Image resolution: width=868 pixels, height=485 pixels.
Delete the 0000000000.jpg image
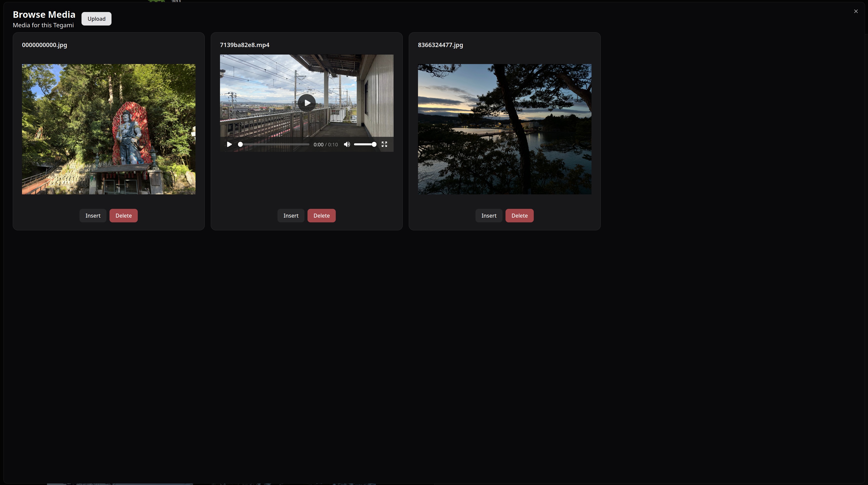[x=123, y=216]
